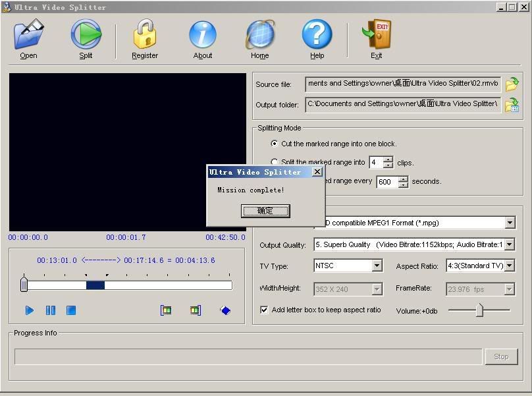Click current time 00:00:01.7 label
This screenshot has width=532, height=396.
coord(126,237)
